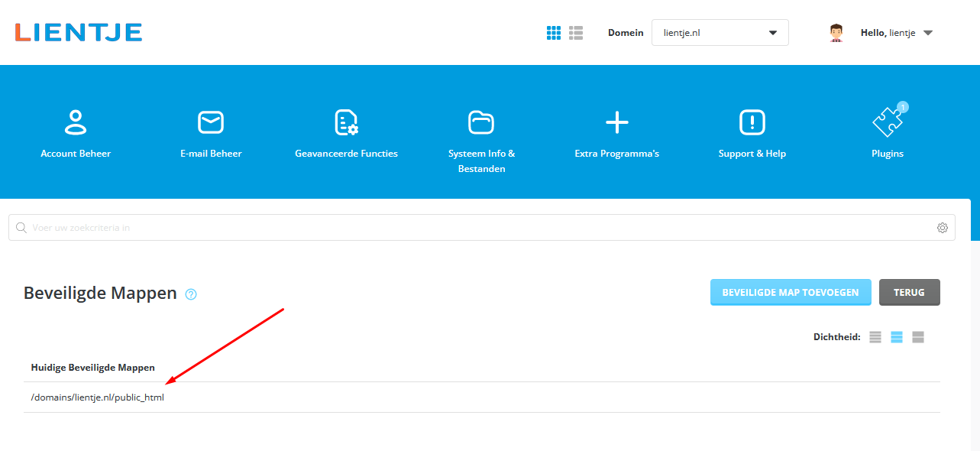The height and width of the screenshot is (451, 980).
Task: Open the Plugins puzzle icon
Action: pos(887,122)
